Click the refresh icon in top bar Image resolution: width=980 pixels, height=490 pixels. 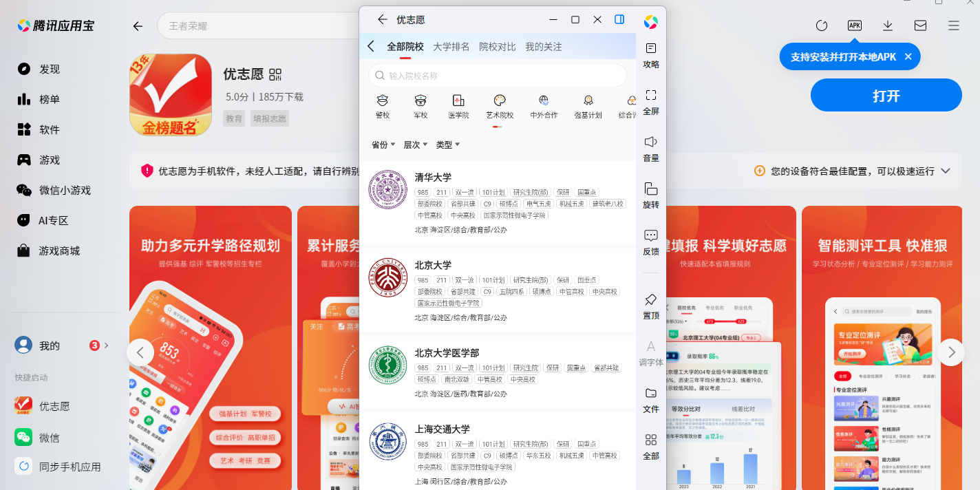[x=821, y=25]
